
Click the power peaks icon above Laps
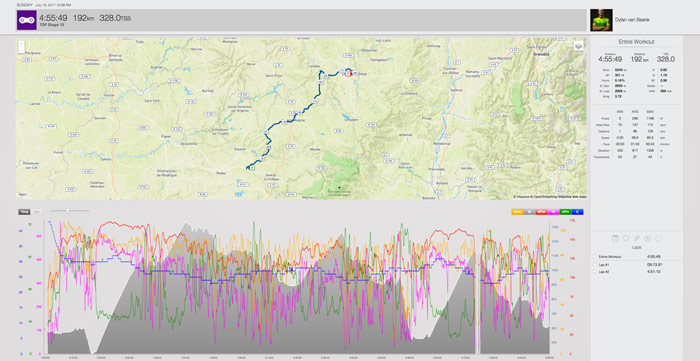(x=637, y=239)
